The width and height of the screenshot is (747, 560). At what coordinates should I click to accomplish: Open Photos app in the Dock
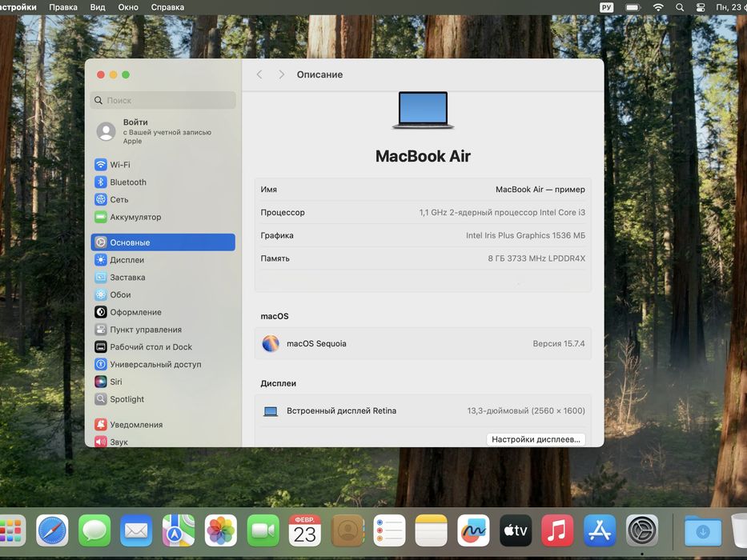220,530
